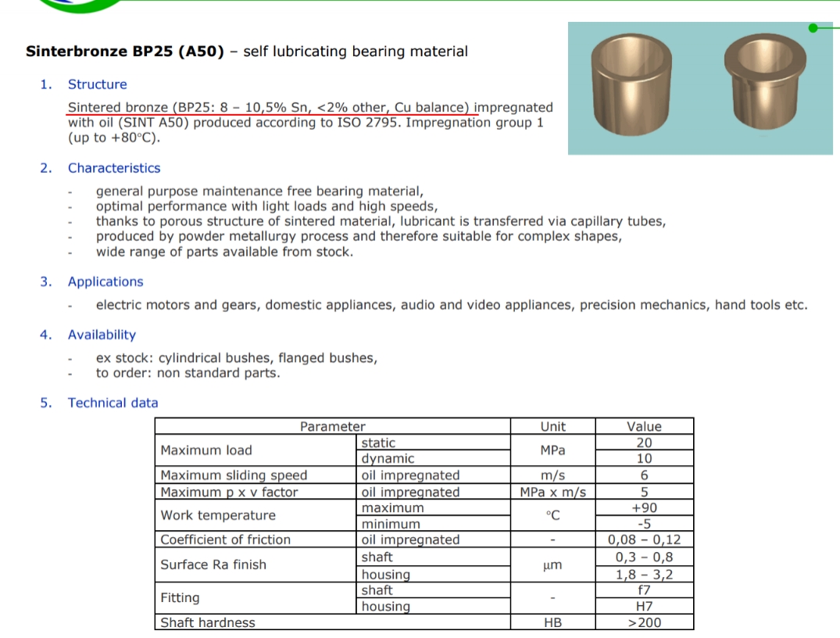Viewport: 840px width, 638px height.
Task: Click the Surface Ra finish cell
Action: pos(256,565)
